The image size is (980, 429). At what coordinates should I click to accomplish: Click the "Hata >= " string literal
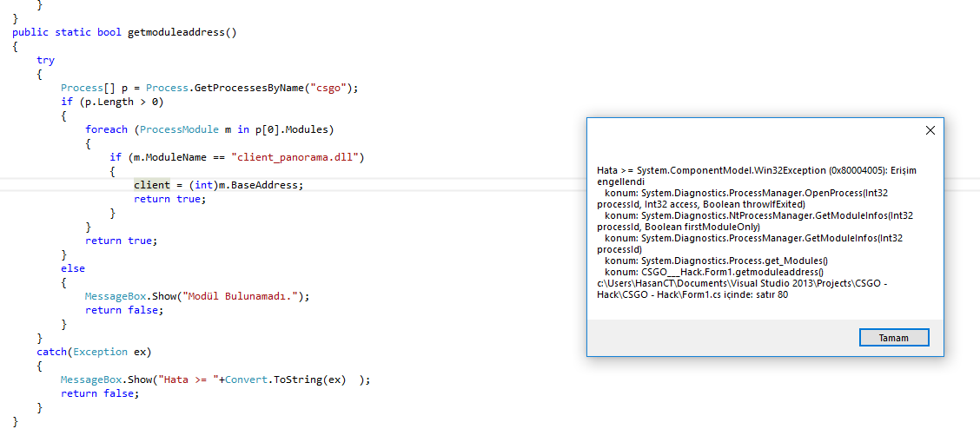(187, 379)
